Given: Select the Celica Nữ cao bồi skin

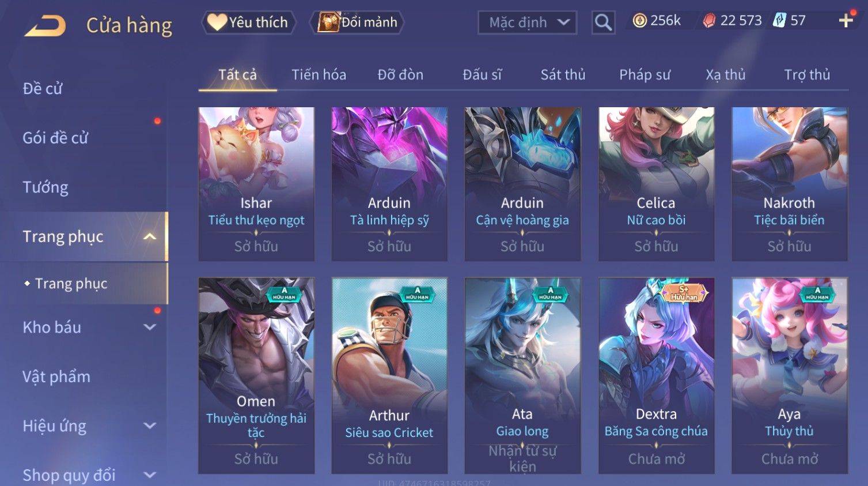Looking at the screenshot, I should (x=656, y=184).
